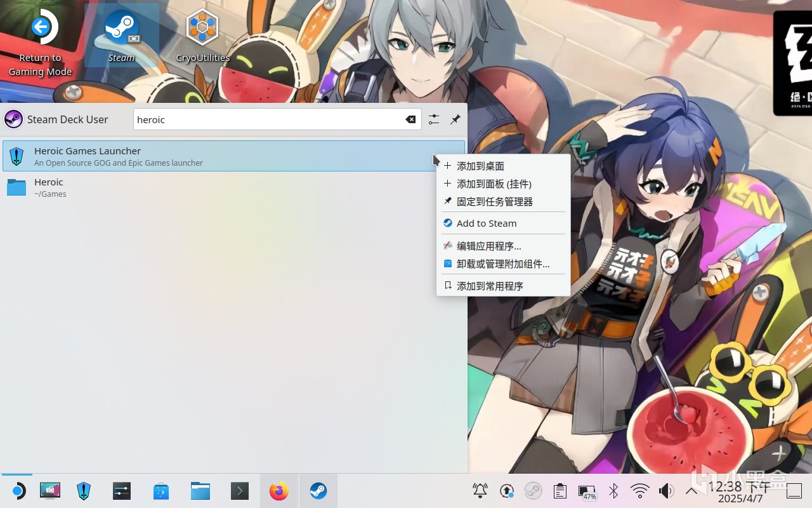Choose 卸载或管理附加组件... option
The height and width of the screenshot is (508, 812).
coord(503,264)
